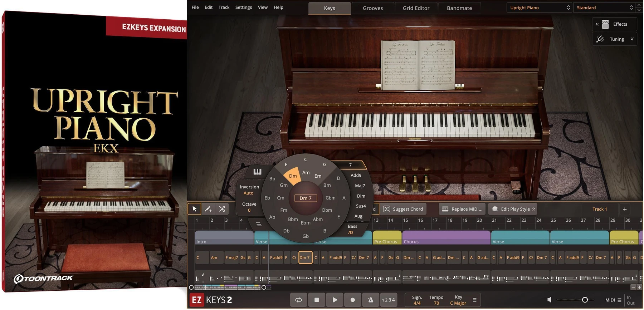Open the chord wheel hamburger menu

pyautogui.click(x=259, y=224)
